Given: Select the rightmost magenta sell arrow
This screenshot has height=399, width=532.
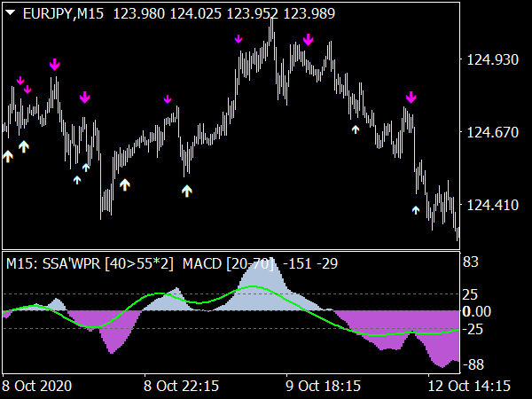Looking at the screenshot, I should pyautogui.click(x=411, y=97).
